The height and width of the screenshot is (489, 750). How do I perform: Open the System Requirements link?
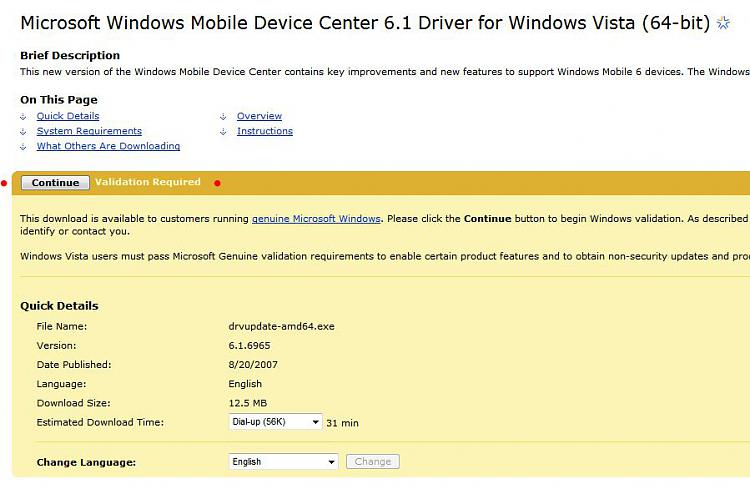pos(89,131)
